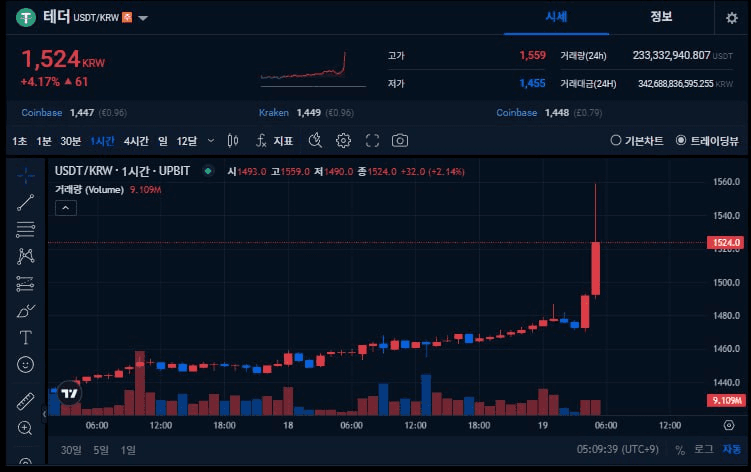Image resolution: width=751 pixels, height=472 pixels.
Task: Click the 고가 value 1,559
Action: 532,56
